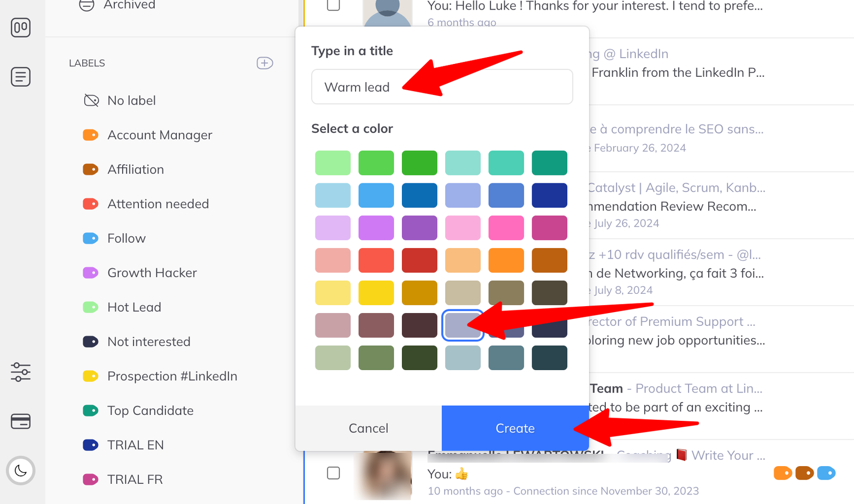The width and height of the screenshot is (854, 504).
Task: Select the Growth Hacker label
Action: tap(140, 273)
